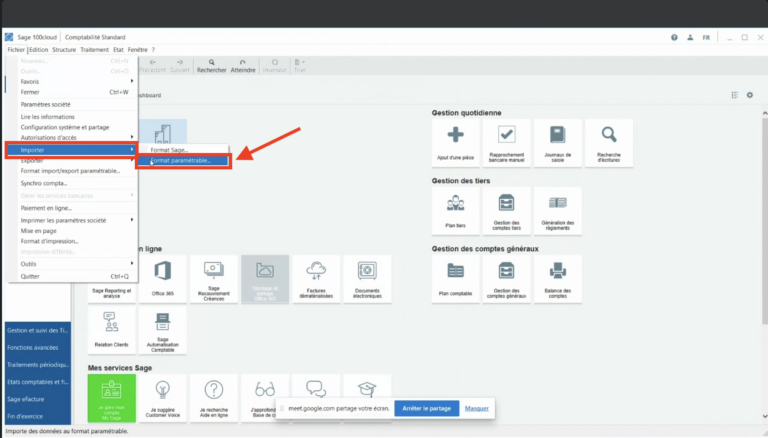This screenshot has height=438, width=768.
Task: Open Gestion et suivi des Ti... sidebar item
Action: [x=38, y=330]
